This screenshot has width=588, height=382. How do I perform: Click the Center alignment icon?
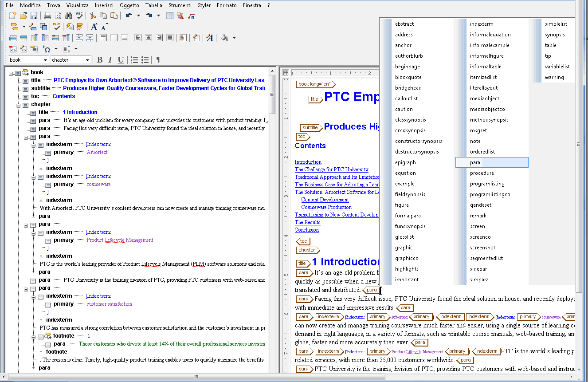(x=149, y=38)
